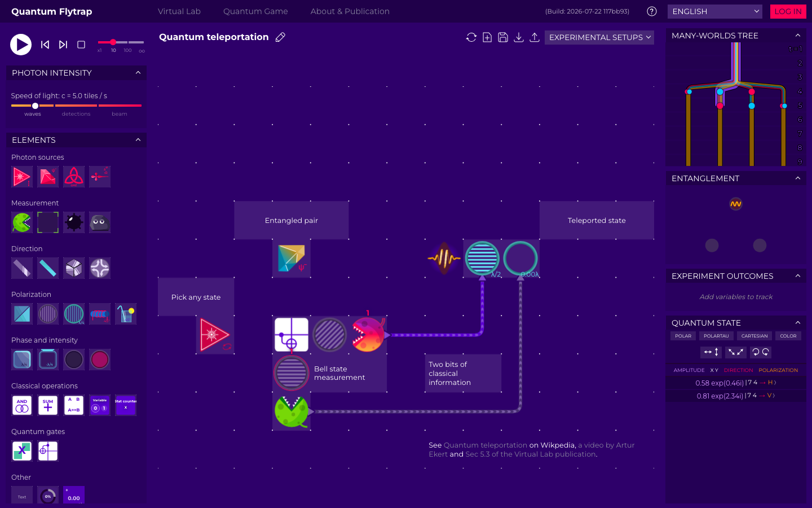Select the green detector measurement element
The height and width of the screenshot is (508, 812).
click(22, 222)
